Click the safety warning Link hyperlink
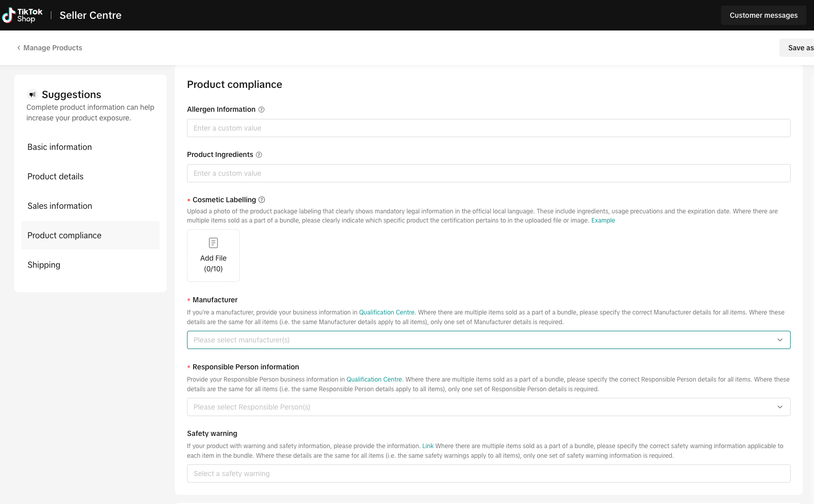 tap(428, 446)
